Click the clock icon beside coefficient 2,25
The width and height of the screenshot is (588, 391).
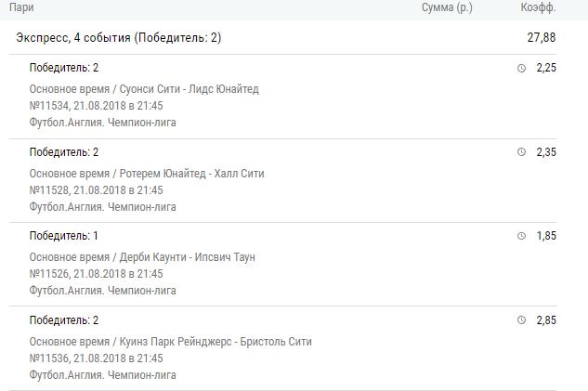click(521, 68)
